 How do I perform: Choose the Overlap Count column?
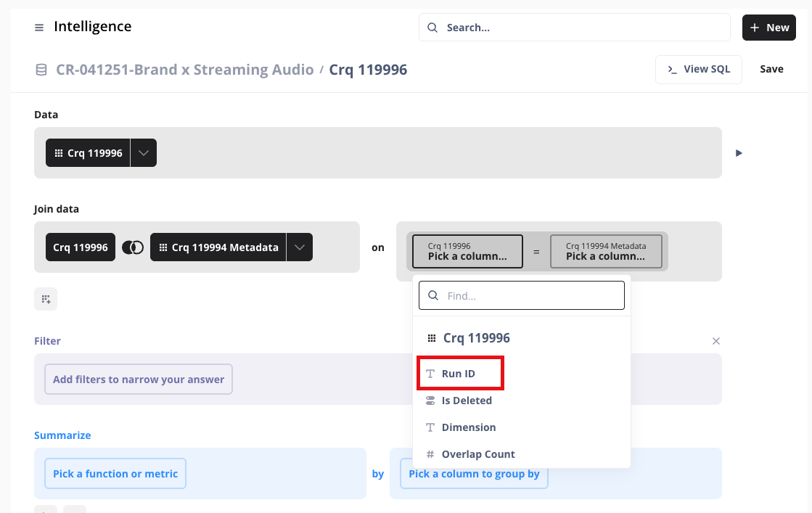(x=477, y=454)
